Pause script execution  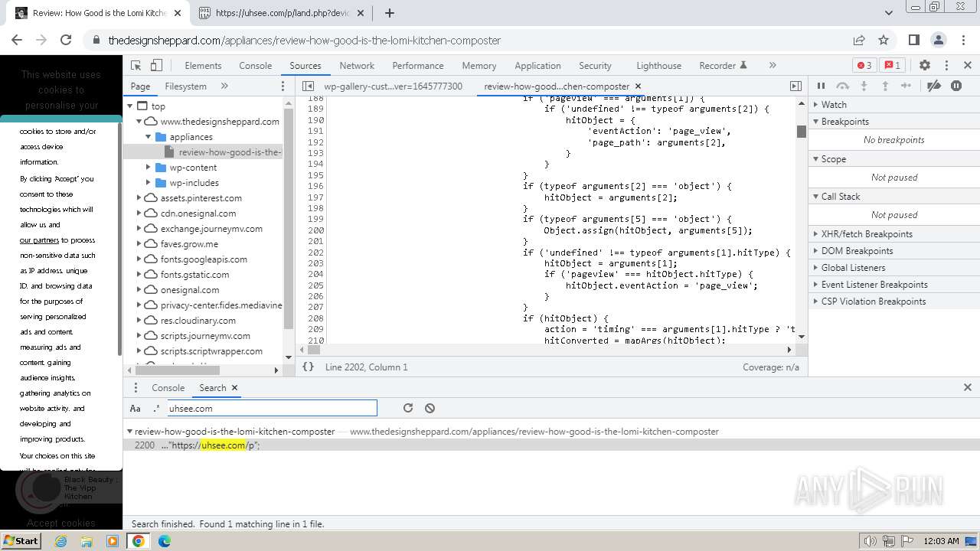822,86
